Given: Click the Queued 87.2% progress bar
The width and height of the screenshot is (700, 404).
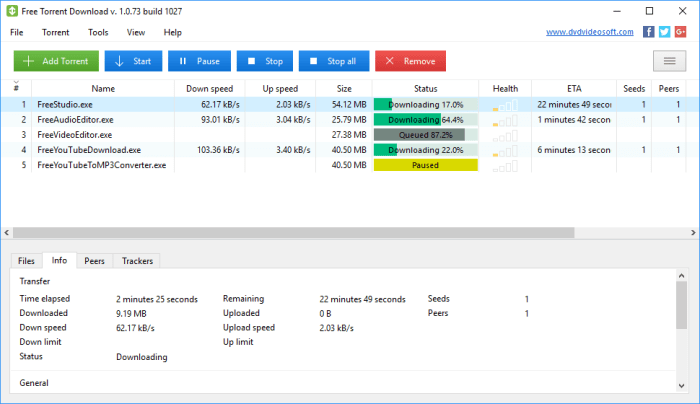Looking at the screenshot, I should tap(425, 135).
